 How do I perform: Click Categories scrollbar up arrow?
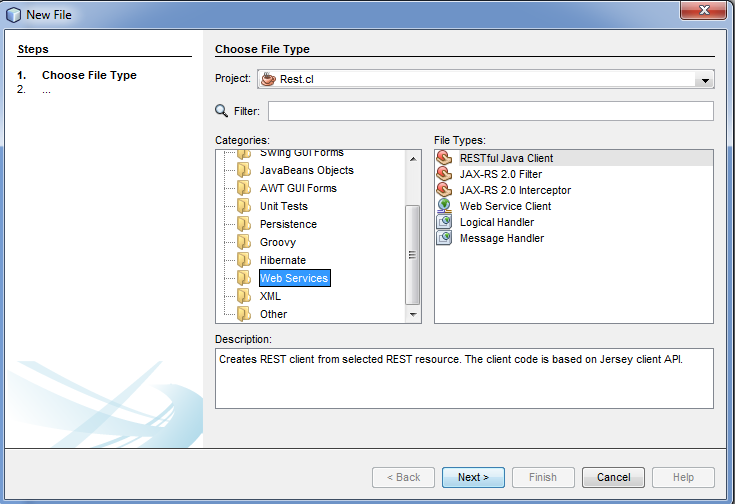coord(413,158)
